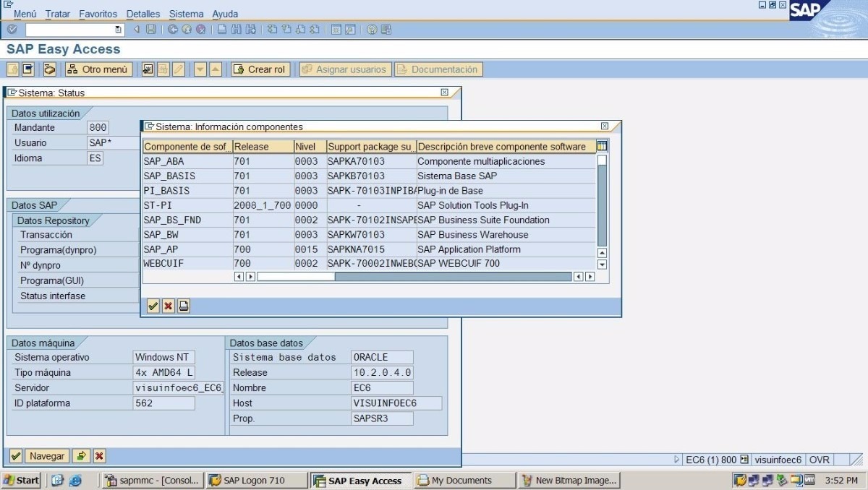Open the command field history dropdown
Viewport: 868px width, 490px height.
click(119, 30)
